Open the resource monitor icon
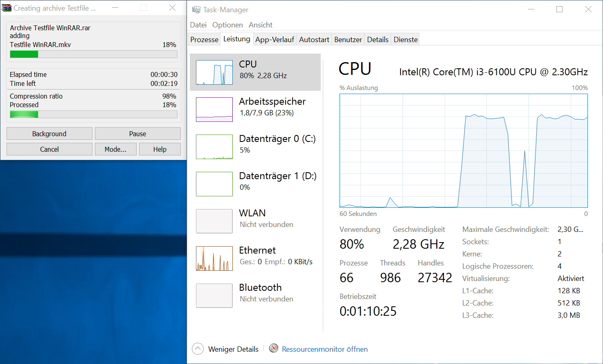This screenshot has width=603, height=364. tap(274, 348)
